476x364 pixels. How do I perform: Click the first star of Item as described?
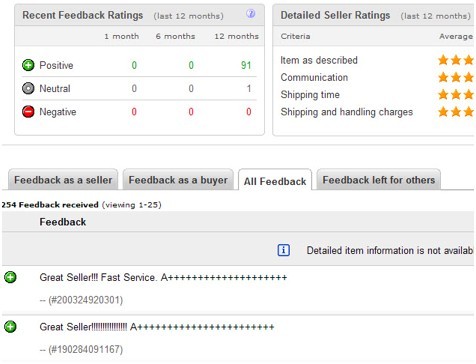443,60
